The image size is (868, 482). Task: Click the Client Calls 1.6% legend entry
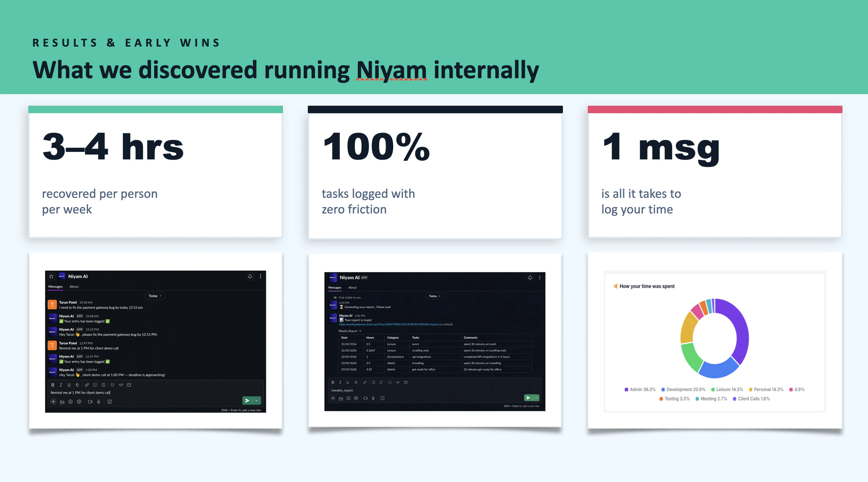click(751, 399)
